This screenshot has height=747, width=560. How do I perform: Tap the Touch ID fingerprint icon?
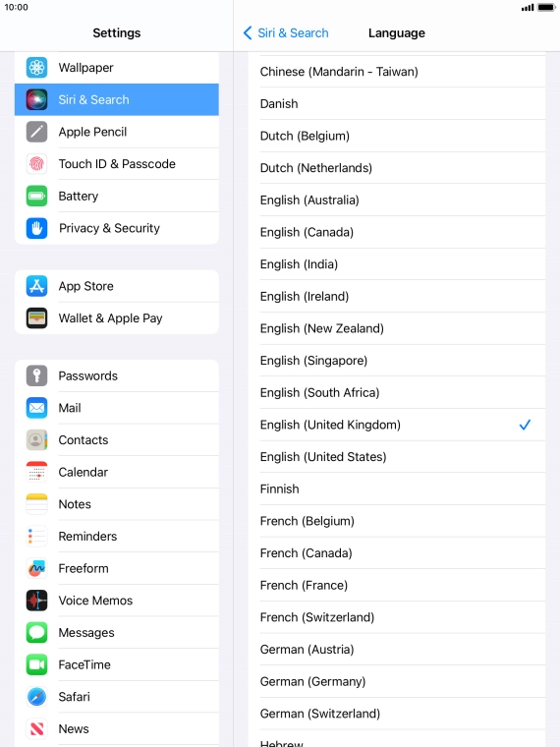36,164
